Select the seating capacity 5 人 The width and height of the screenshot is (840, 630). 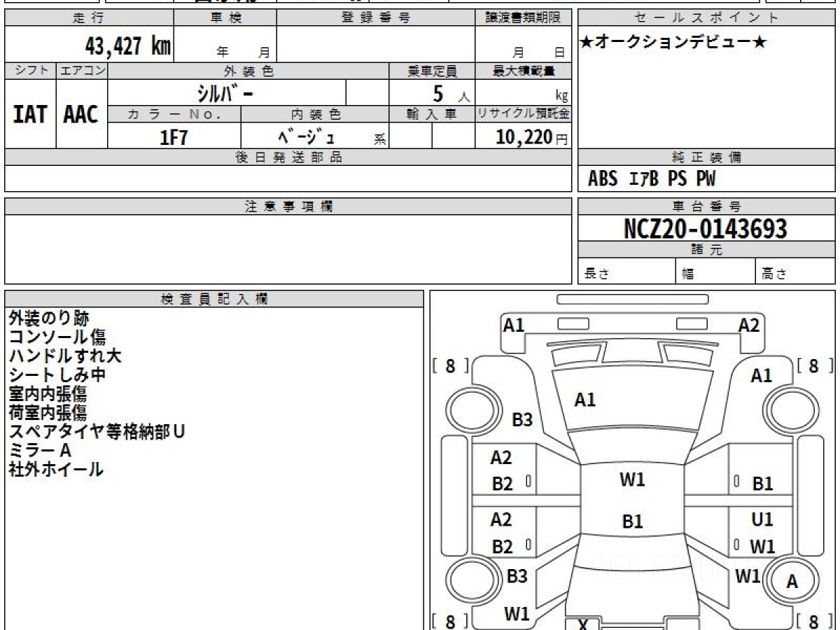451,93
